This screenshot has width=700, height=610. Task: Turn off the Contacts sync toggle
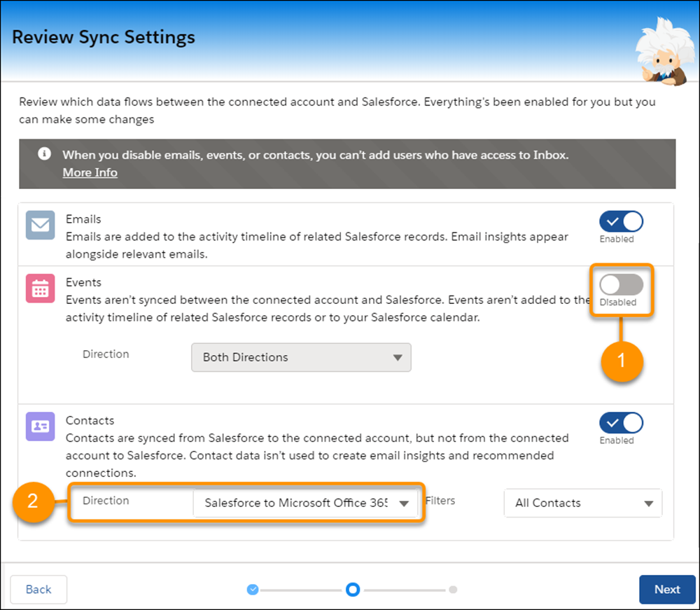pyautogui.click(x=621, y=423)
